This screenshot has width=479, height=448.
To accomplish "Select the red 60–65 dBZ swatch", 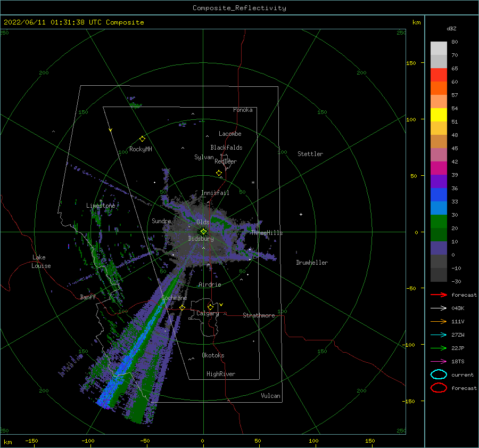I will click(x=439, y=75).
